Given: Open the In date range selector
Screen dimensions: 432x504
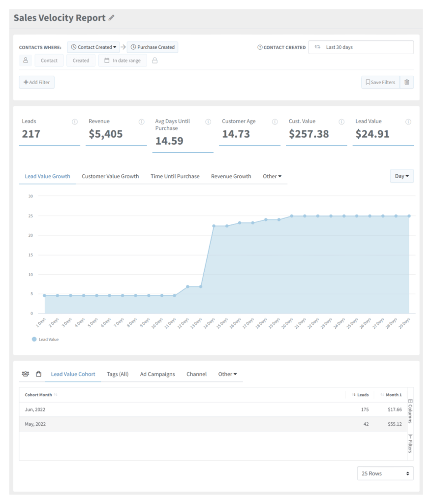Looking at the screenshot, I should pyautogui.click(x=123, y=61).
